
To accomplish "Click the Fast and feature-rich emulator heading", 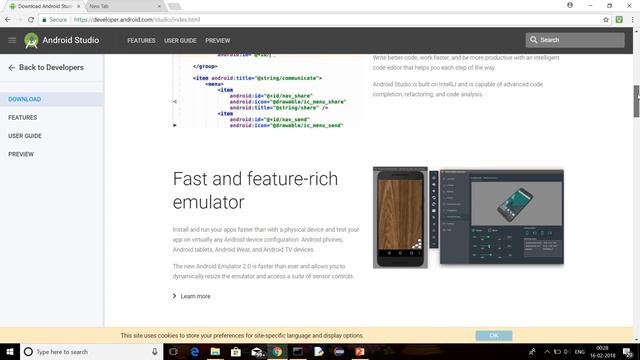I will point(255,190).
